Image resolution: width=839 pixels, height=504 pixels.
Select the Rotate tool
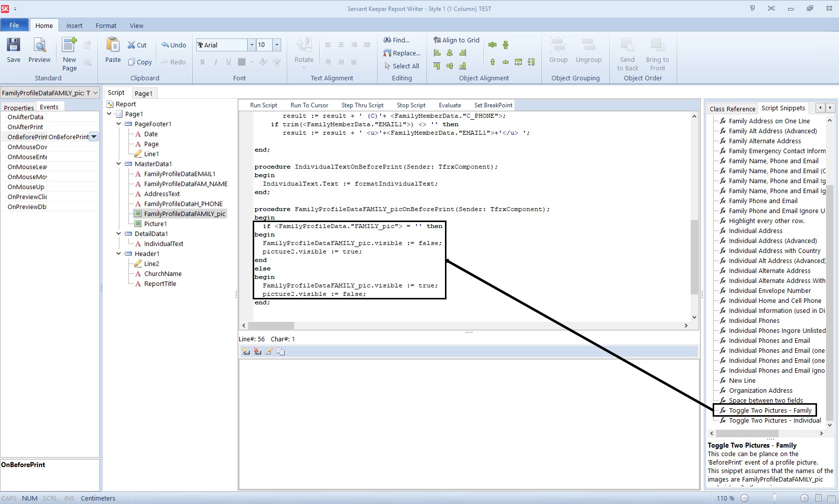pyautogui.click(x=303, y=52)
